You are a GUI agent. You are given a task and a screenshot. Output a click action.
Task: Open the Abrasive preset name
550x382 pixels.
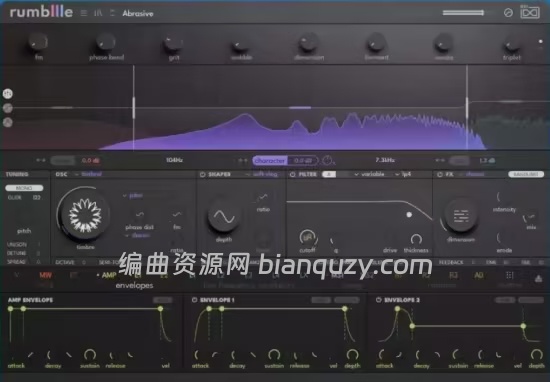click(x=138, y=14)
